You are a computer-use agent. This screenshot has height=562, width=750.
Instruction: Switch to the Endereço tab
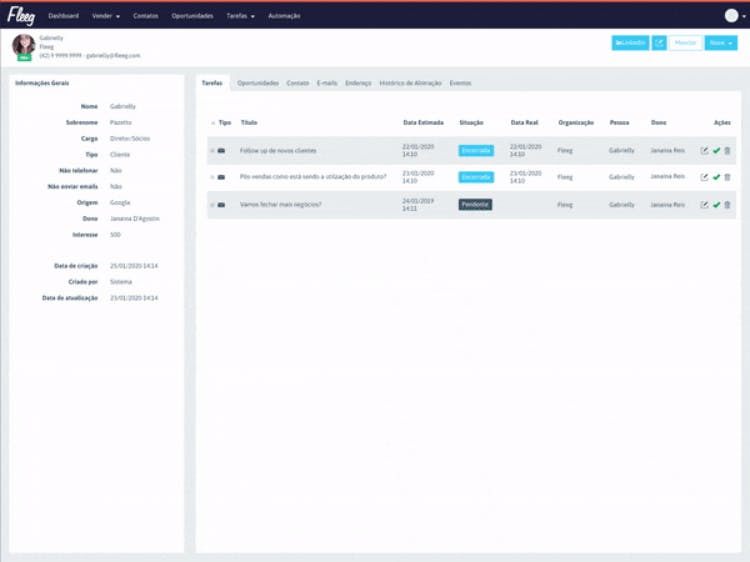(x=358, y=83)
